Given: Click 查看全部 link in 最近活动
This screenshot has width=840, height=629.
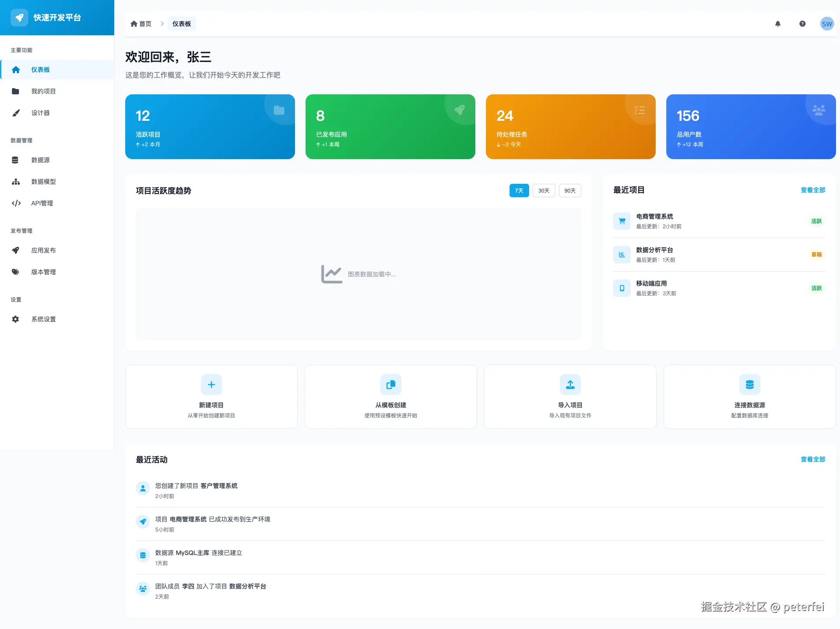Looking at the screenshot, I should pyautogui.click(x=813, y=459).
